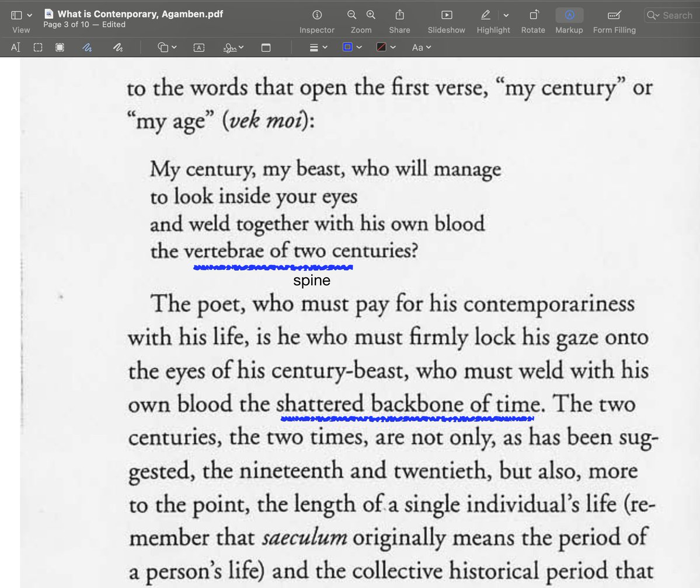700x588 pixels.
Task: Click the document title What is Contenporary, Agamben.pdf
Action: tap(140, 14)
